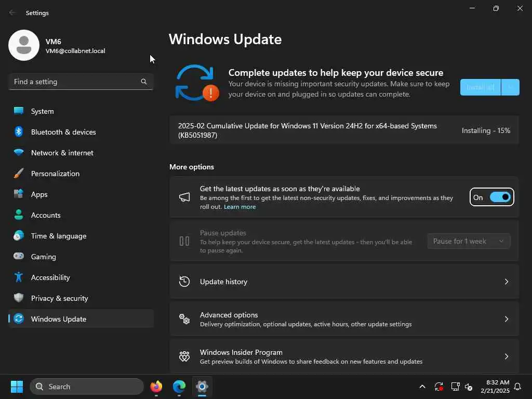Show hidden tray icons chevron

422,387
